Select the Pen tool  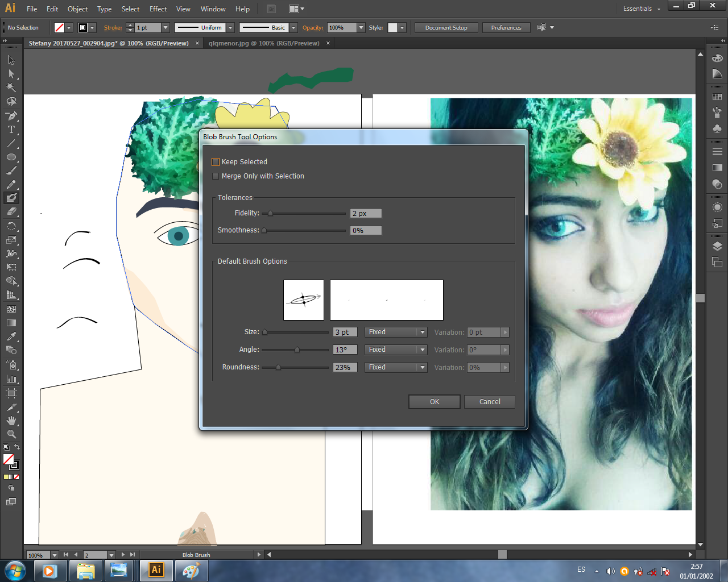pyautogui.click(x=11, y=116)
